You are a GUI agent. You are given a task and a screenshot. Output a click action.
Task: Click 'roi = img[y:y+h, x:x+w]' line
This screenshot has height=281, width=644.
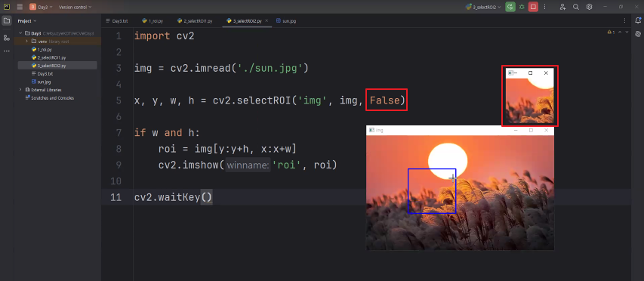tap(227, 149)
